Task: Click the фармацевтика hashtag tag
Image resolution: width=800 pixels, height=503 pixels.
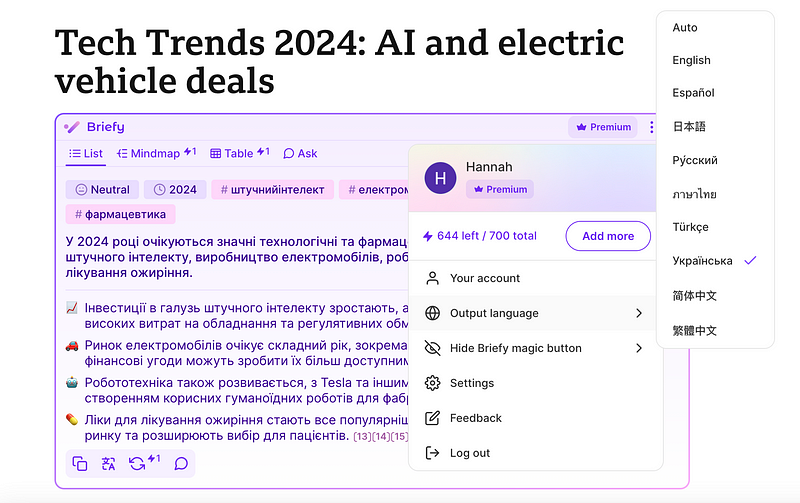Action: 120,214
